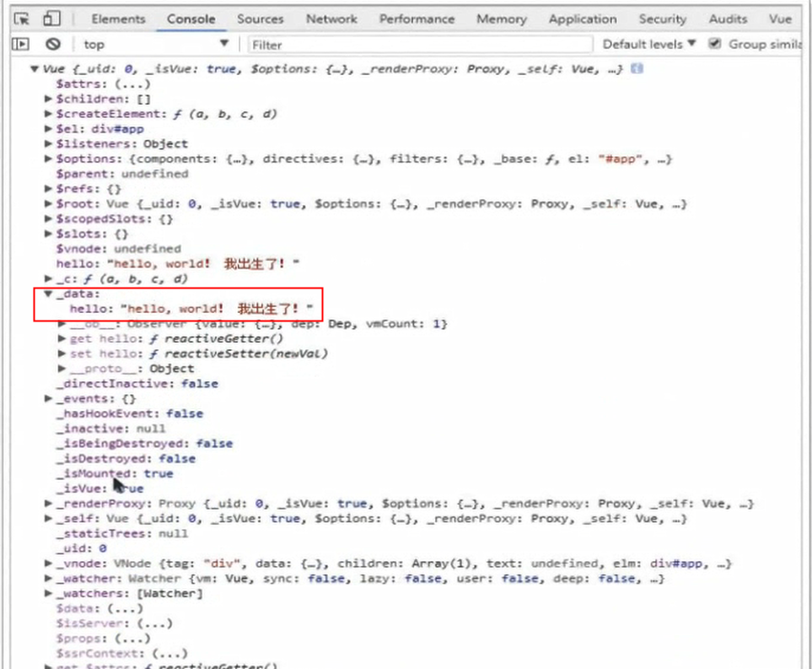
Task: Expand the _self Vue entry
Action: point(48,518)
